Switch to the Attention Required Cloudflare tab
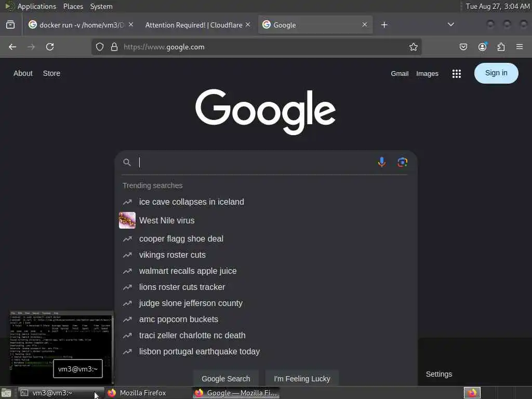 point(197,25)
